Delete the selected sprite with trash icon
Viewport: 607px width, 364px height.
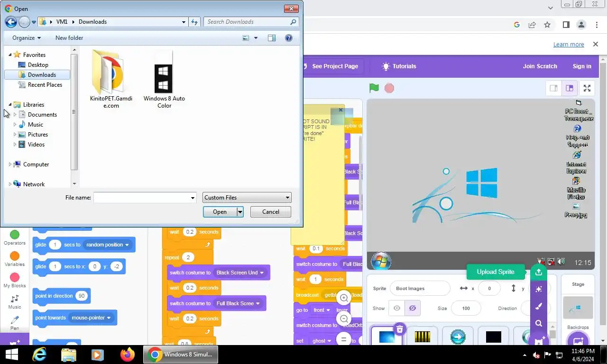399,329
